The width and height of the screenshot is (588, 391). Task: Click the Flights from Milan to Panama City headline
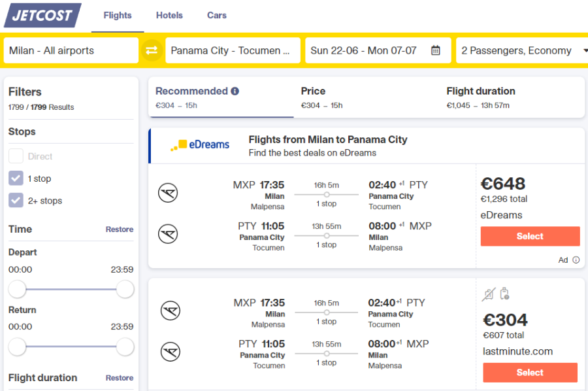click(x=328, y=139)
